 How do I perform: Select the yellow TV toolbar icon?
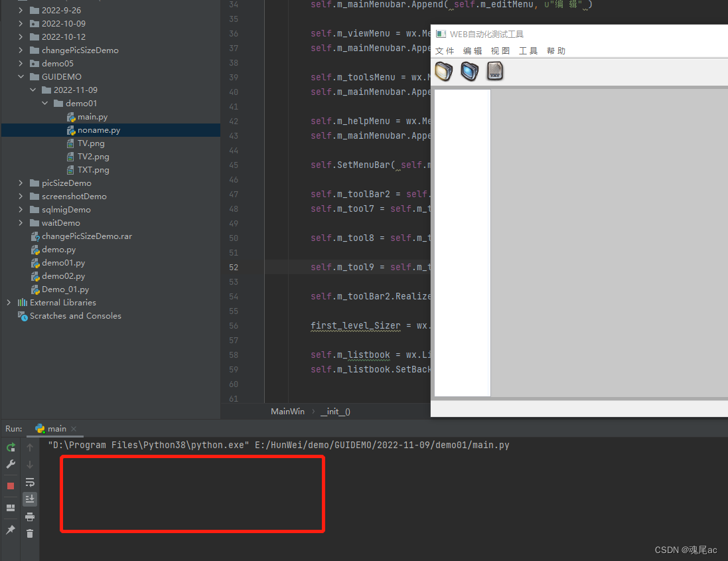(443, 71)
